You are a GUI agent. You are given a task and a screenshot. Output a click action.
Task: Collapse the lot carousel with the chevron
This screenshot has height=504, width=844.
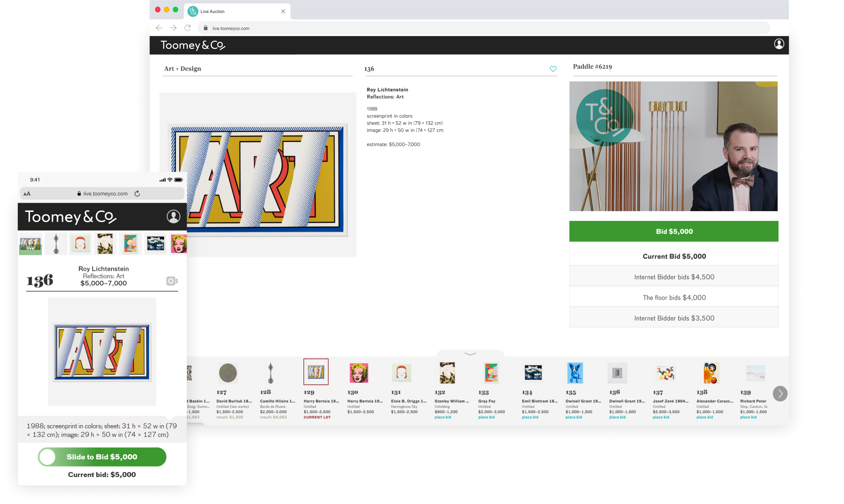click(470, 354)
